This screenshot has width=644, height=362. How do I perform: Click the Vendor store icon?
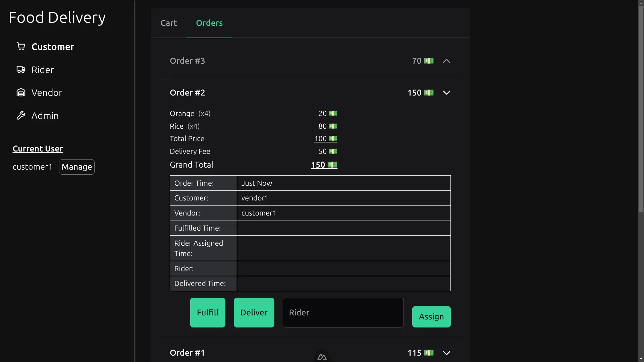tap(21, 93)
